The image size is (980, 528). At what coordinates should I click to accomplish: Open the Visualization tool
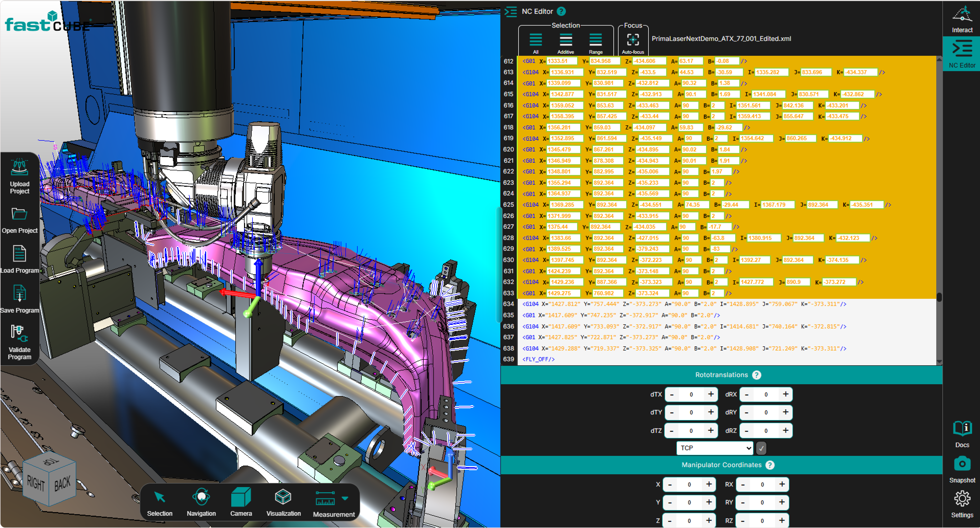point(283,497)
